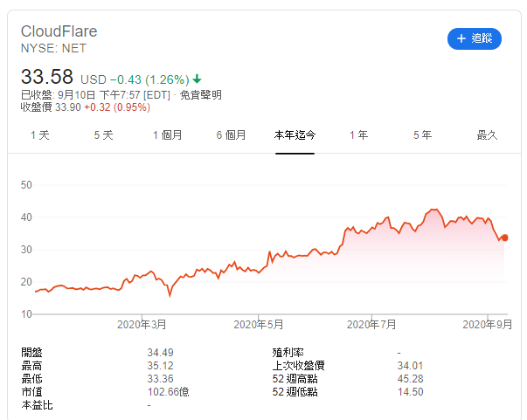Screen dimensions: 527x420
Task: Click the 最高 value 35.12
Action: [160, 366]
